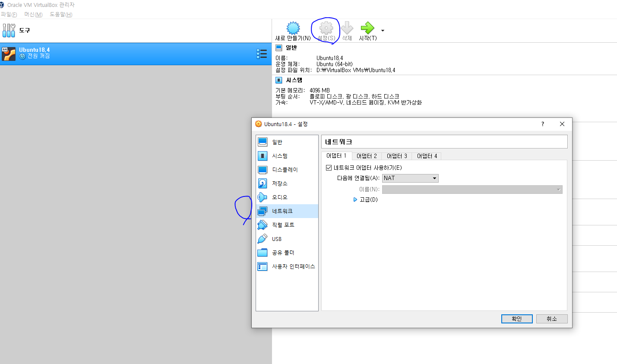Select User Interface (사용자 인터페이스) in sidebar
This screenshot has height=364, width=617.
[x=287, y=266]
